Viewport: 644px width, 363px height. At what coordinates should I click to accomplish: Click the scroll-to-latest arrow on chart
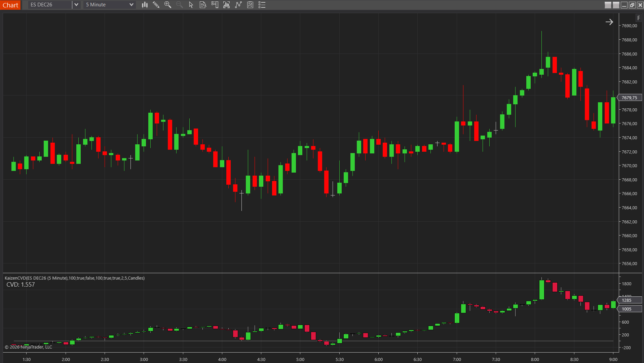[609, 22]
